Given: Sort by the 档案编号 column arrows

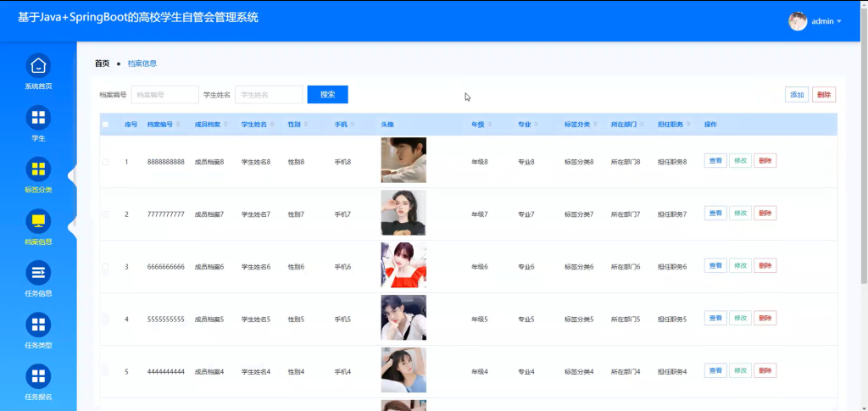Looking at the screenshot, I should pos(178,125).
